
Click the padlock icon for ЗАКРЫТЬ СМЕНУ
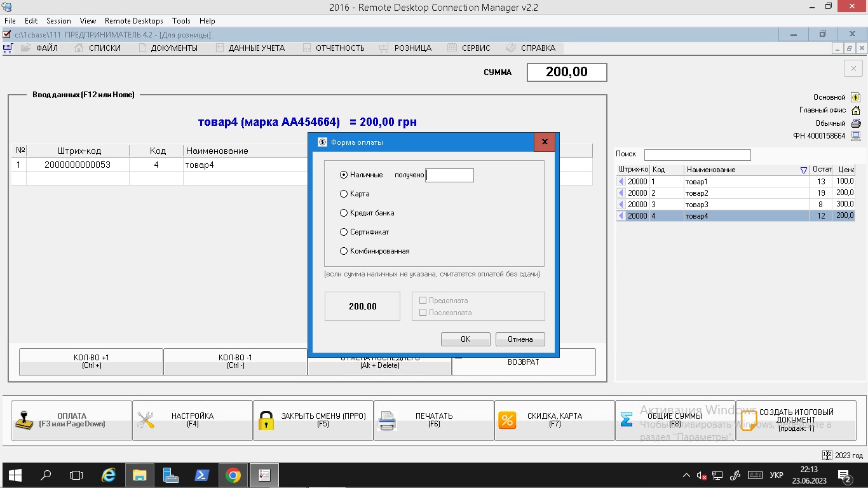(x=266, y=421)
